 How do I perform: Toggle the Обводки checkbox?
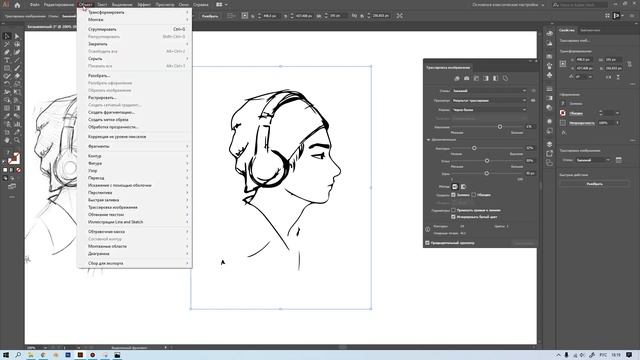pyautogui.click(x=473, y=195)
